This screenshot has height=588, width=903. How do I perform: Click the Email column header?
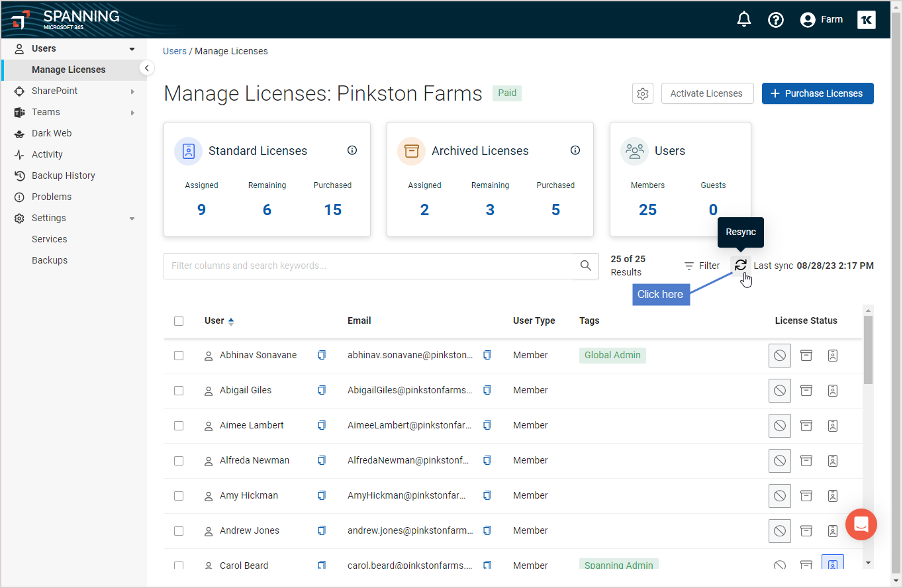click(x=359, y=320)
